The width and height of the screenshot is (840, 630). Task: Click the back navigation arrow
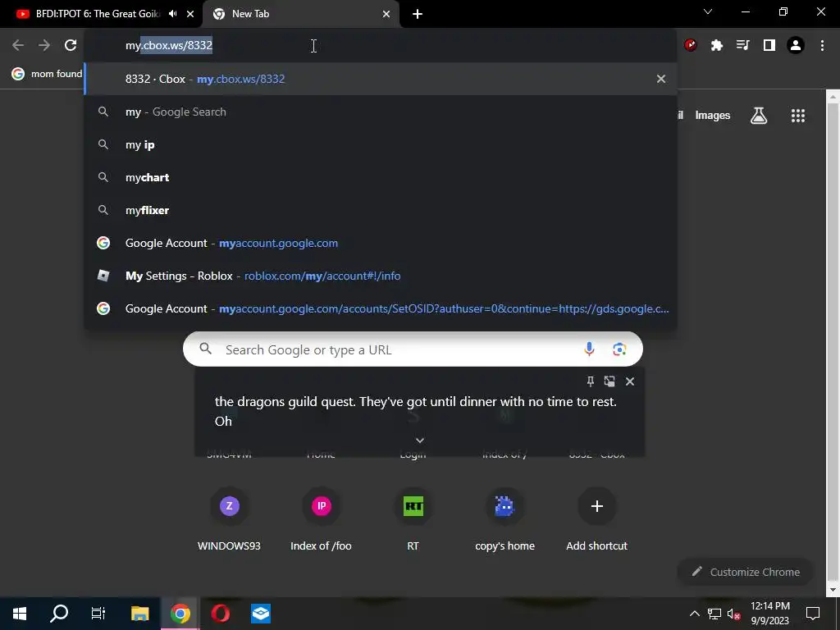(18, 46)
